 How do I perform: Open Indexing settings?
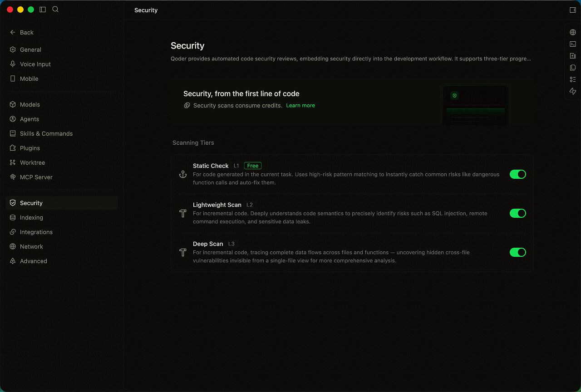tap(62, 217)
